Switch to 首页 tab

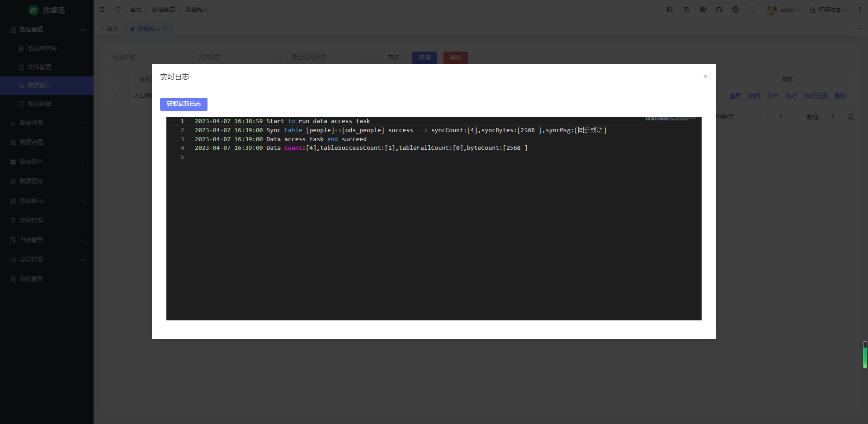click(109, 29)
